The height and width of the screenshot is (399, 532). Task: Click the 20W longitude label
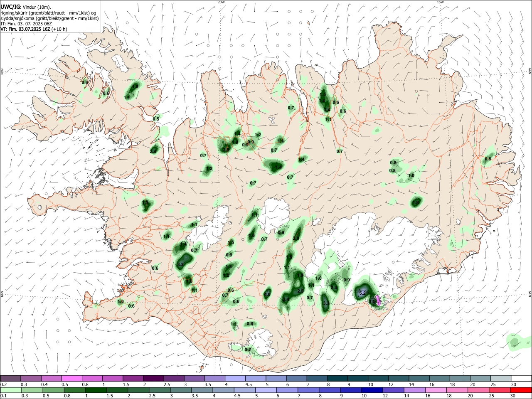tap(222, 2)
